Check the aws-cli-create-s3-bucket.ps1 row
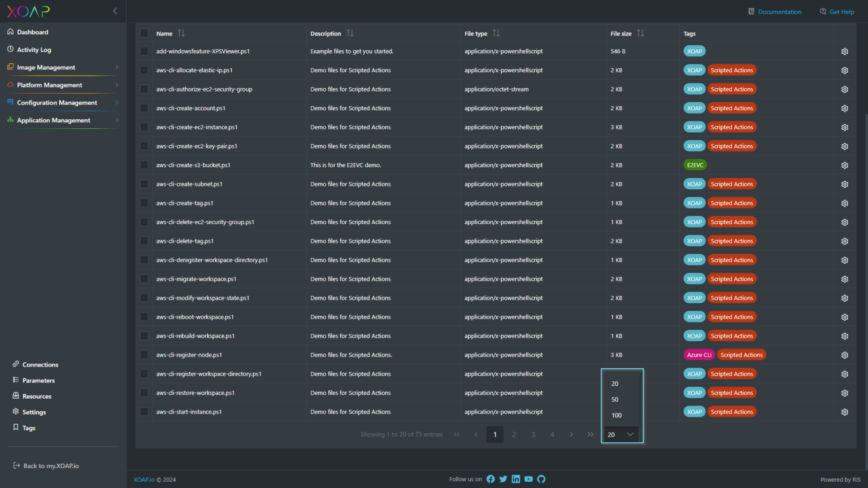868x488 pixels. (x=144, y=165)
